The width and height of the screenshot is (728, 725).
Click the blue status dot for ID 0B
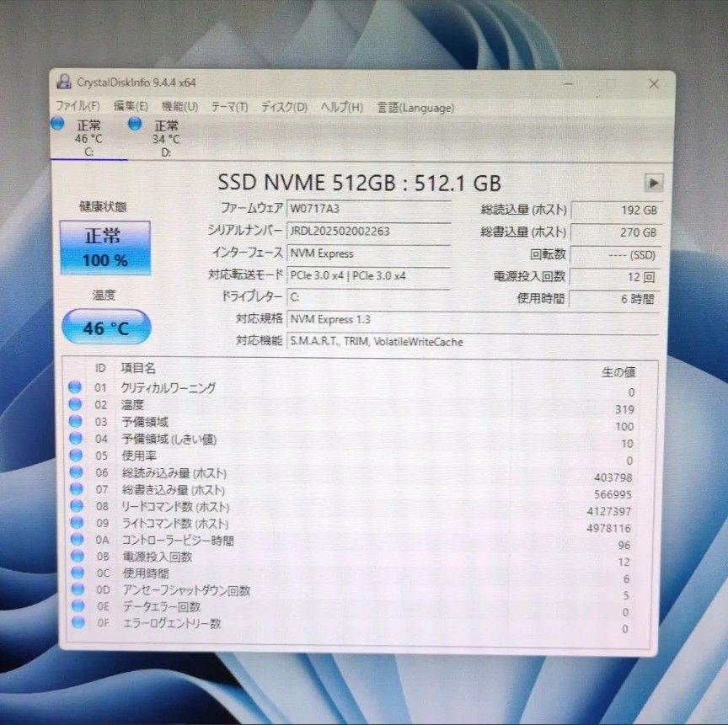pyautogui.click(x=77, y=556)
